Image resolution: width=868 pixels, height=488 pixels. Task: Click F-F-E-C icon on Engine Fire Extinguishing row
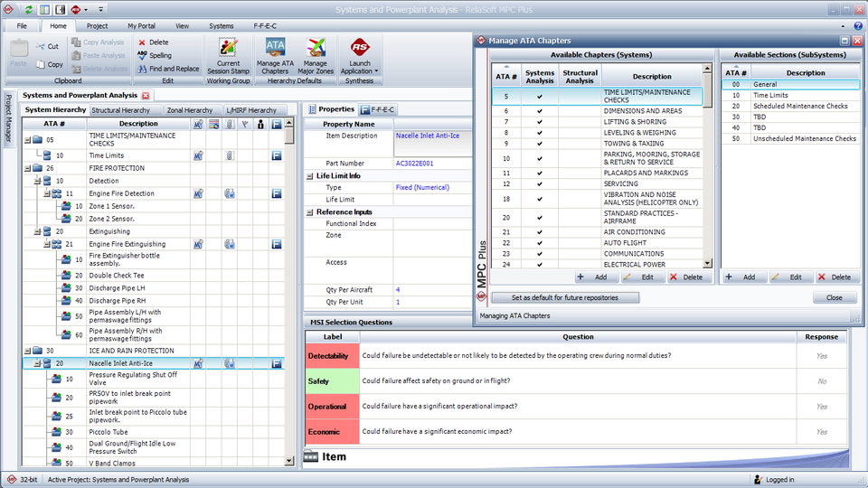tap(277, 244)
